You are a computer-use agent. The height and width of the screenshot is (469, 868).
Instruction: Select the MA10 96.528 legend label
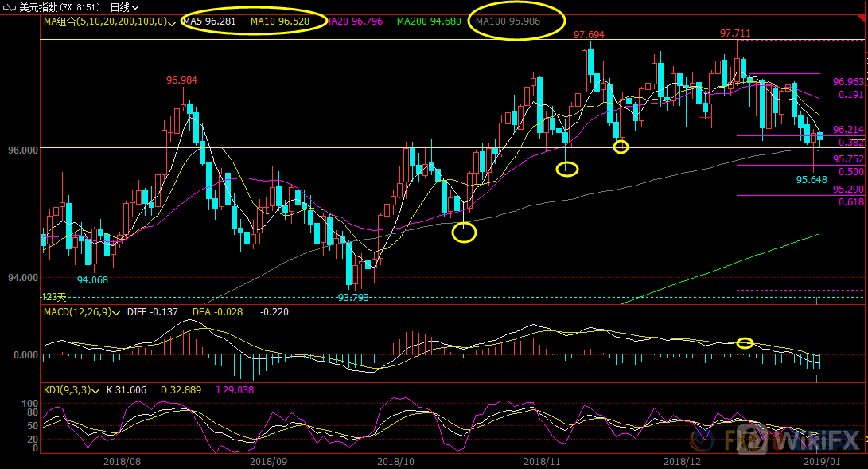point(279,21)
